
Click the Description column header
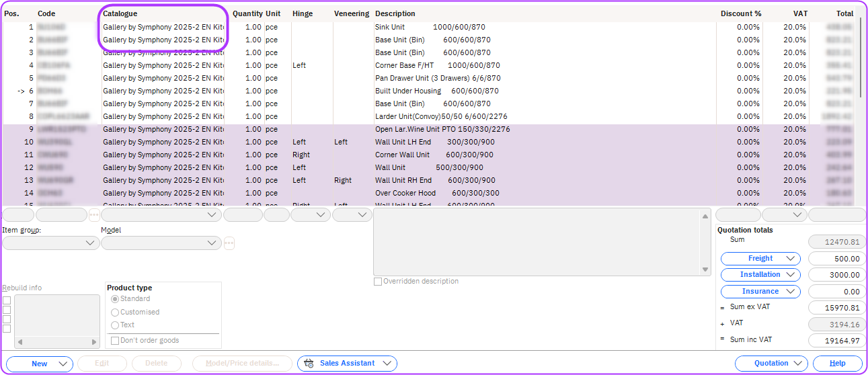(x=395, y=13)
